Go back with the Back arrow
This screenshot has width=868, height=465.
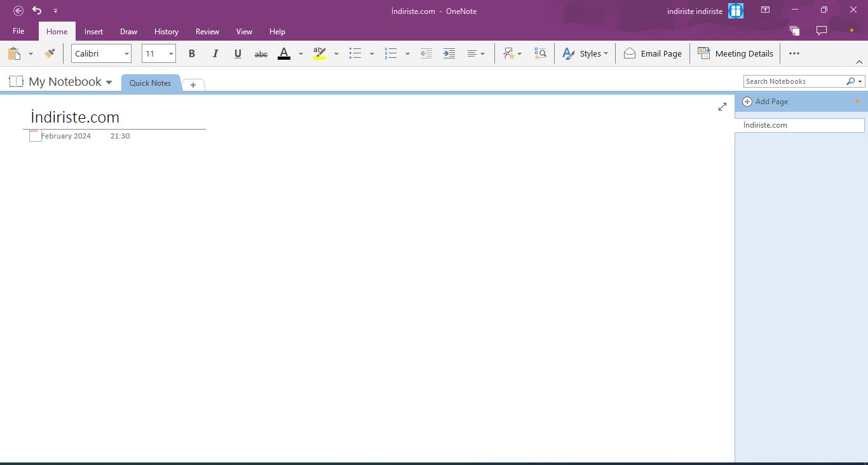pos(18,11)
